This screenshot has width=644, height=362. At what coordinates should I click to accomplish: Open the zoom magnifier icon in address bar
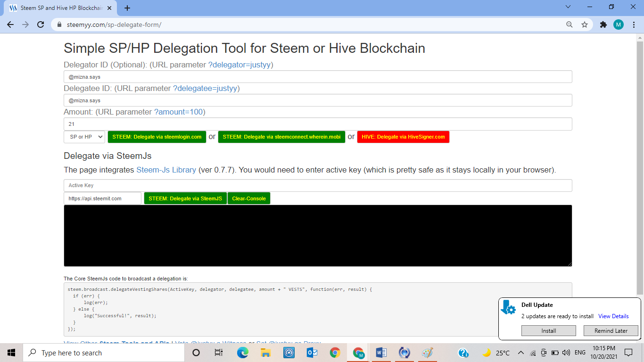tap(570, 25)
